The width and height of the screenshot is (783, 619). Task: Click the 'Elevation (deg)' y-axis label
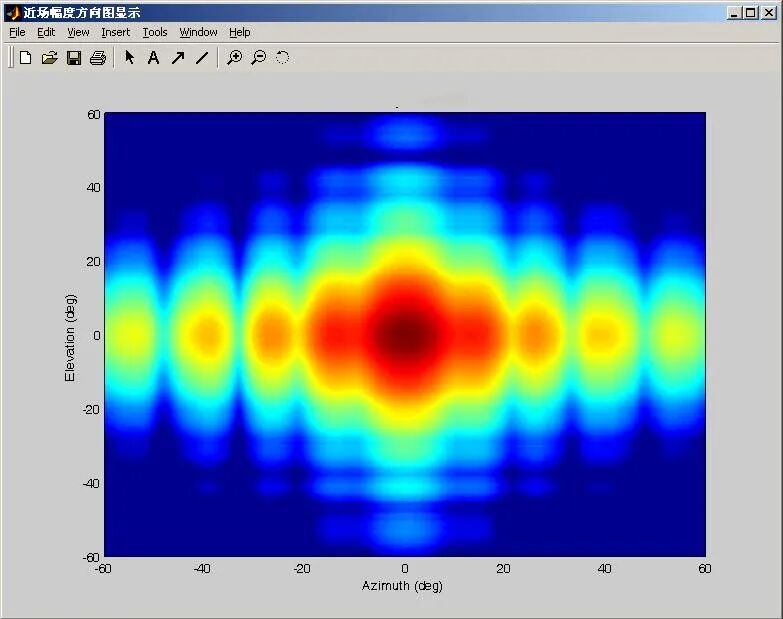click(70, 338)
